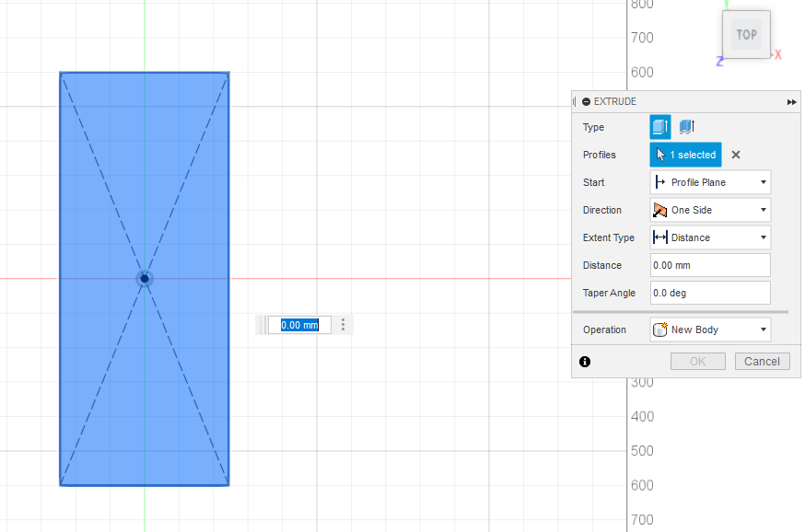Image resolution: width=805 pixels, height=532 pixels.
Task: Expand the dialog with the double-arrow icon
Action: (792, 102)
